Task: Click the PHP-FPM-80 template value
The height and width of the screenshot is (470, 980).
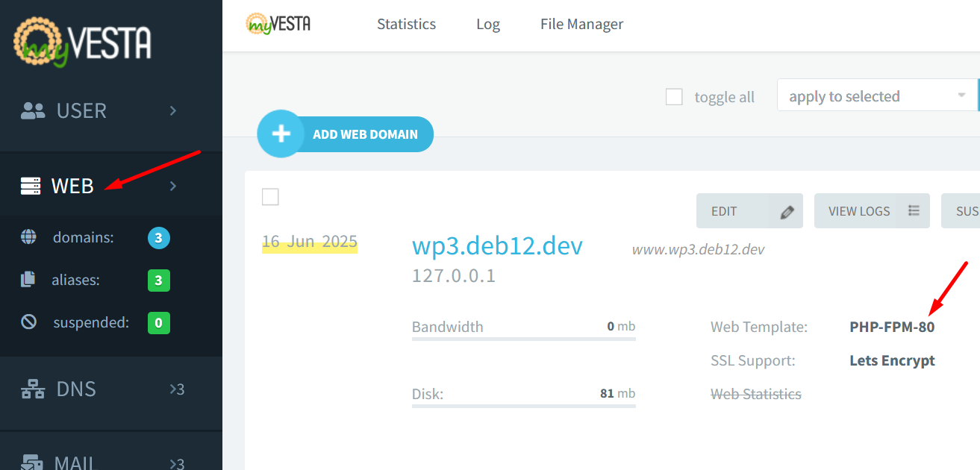Action: click(x=892, y=327)
